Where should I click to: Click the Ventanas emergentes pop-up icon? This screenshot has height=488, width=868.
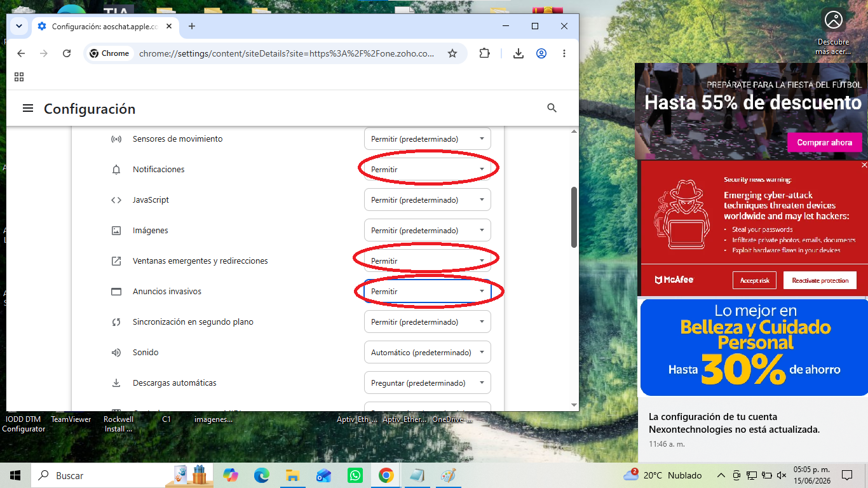pyautogui.click(x=116, y=261)
